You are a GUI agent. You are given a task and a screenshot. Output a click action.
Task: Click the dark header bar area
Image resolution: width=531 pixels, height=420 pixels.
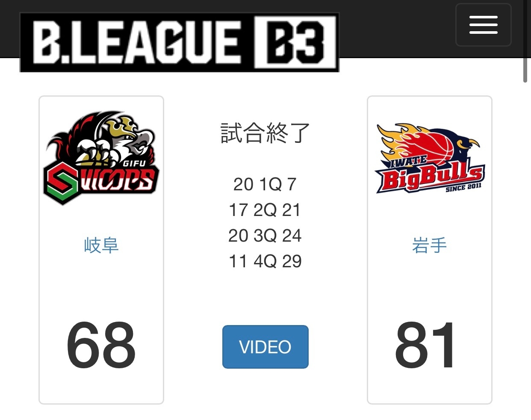[x=398, y=28]
